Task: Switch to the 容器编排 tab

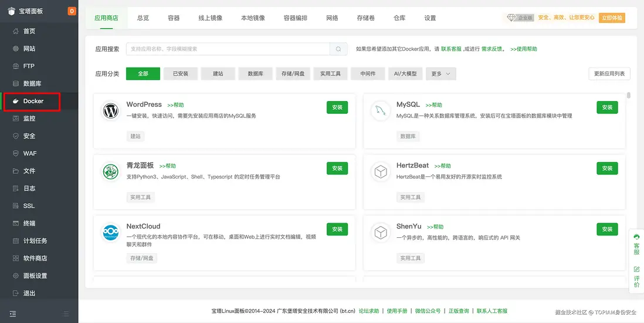Action: point(295,18)
